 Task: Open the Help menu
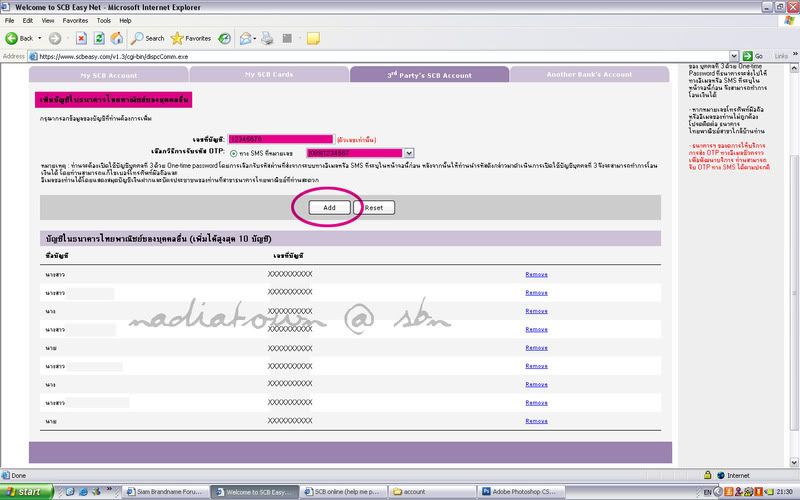(x=126, y=20)
